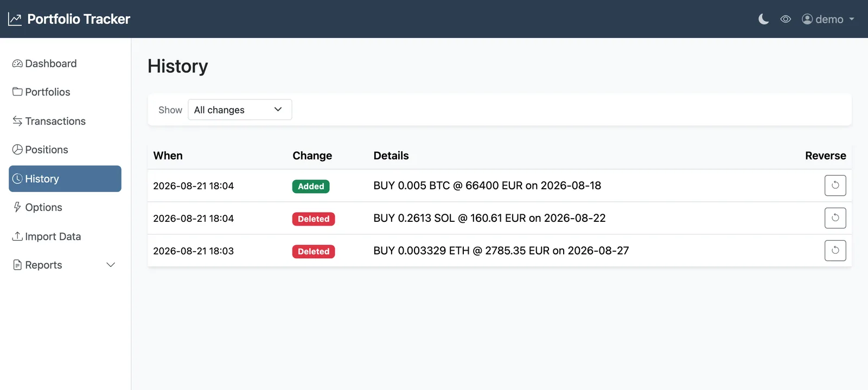The width and height of the screenshot is (868, 390).
Task: Click the 2026-08-21 18:04 time in SOL row
Action: 193,219
